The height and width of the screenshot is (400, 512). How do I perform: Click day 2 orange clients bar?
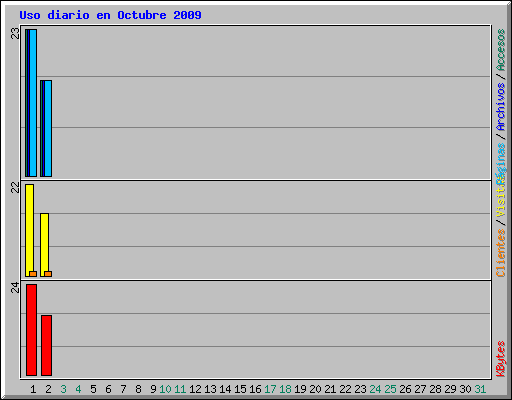48,274
